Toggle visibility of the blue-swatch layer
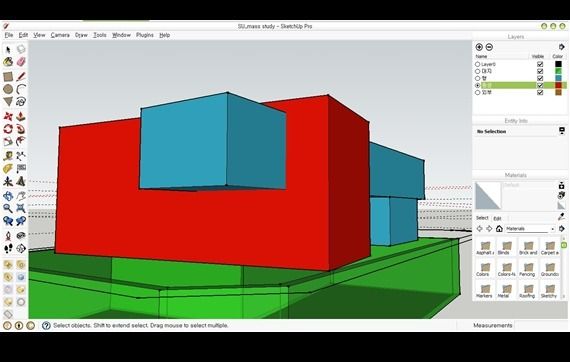The image size is (570, 362). [x=540, y=78]
